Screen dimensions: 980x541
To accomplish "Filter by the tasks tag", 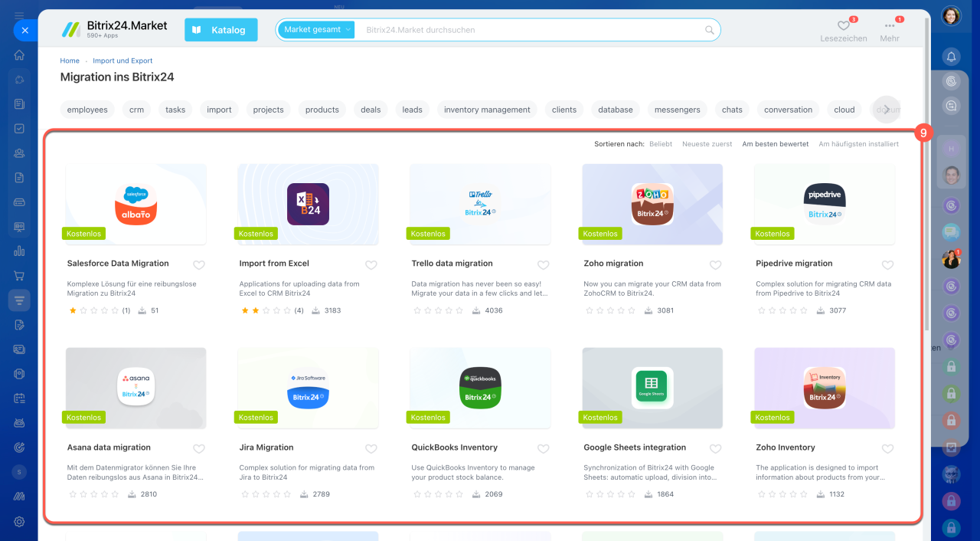I will point(175,110).
